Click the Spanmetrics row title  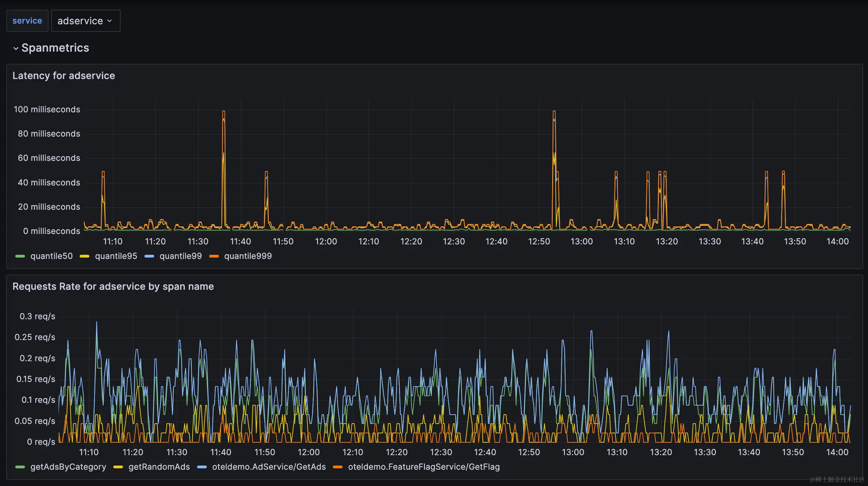coord(55,48)
